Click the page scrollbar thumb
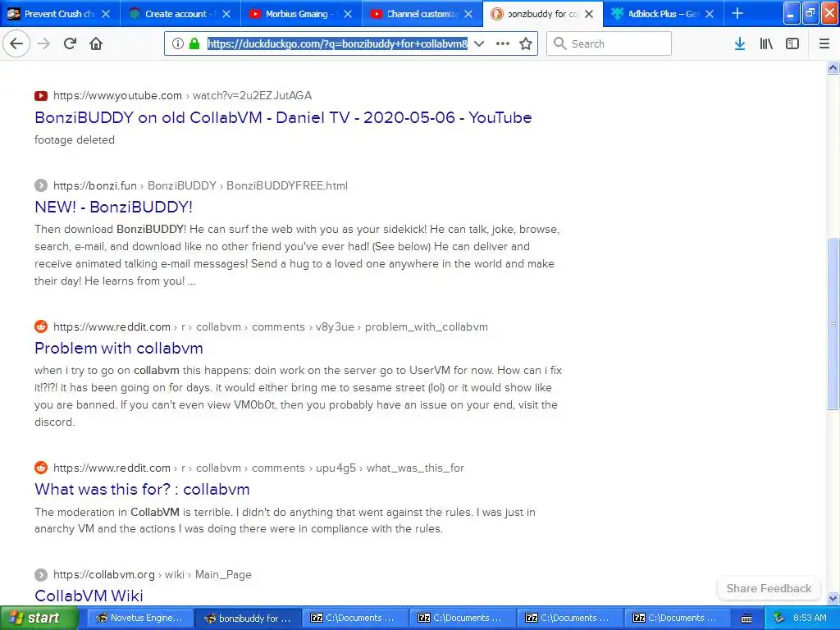 [x=833, y=323]
